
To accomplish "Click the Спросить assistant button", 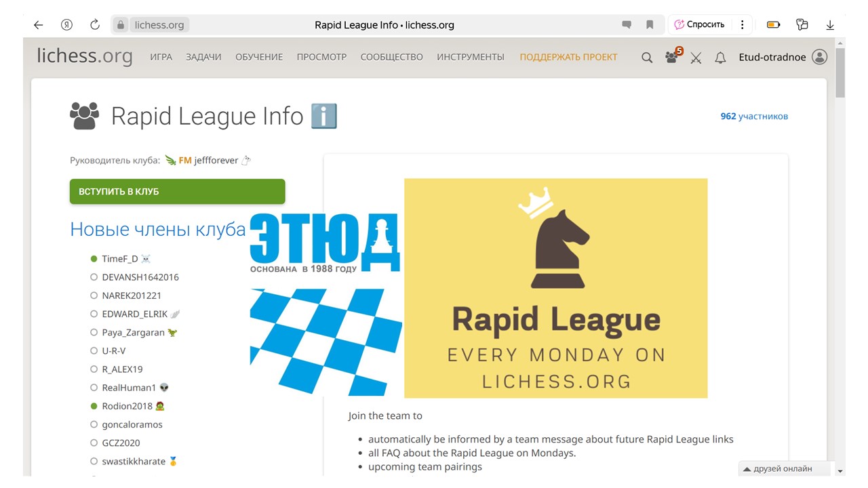I will point(700,24).
